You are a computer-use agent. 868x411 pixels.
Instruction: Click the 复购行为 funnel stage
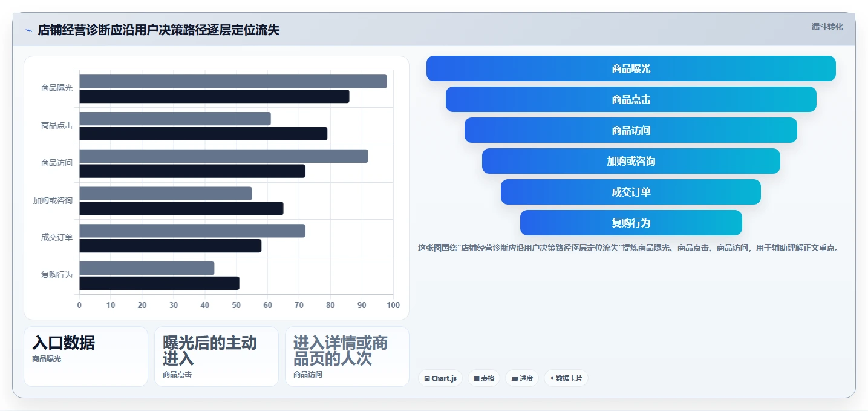point(631,223)
